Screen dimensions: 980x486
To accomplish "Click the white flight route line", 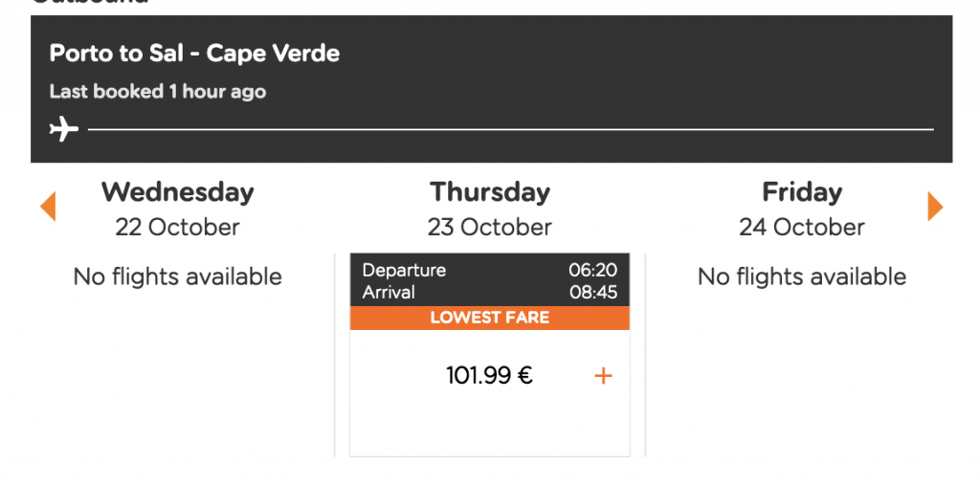I will pos(511,130).
